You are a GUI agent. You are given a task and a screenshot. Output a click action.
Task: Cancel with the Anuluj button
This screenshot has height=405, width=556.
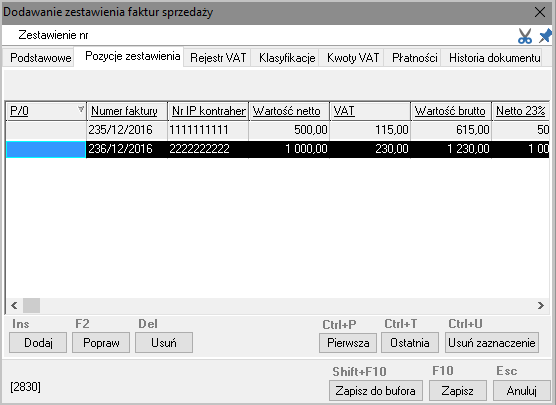click(522, 390)
